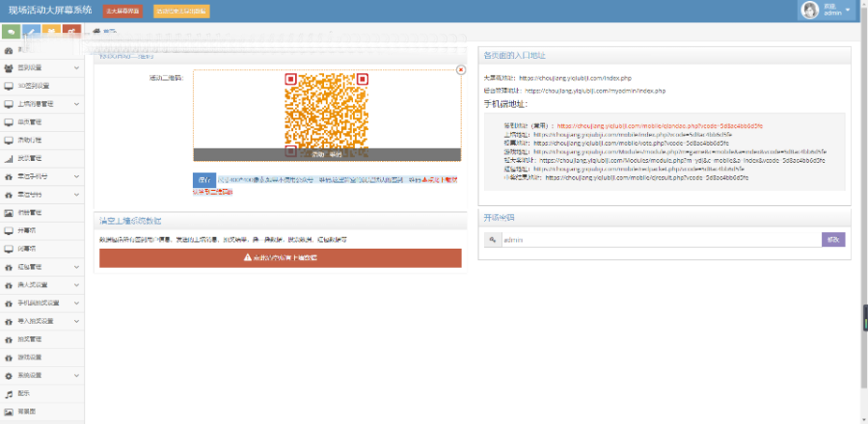The height and width of the screenshot is (424, 868).
Task: Open the music note sidebar item
Action: 29,393
